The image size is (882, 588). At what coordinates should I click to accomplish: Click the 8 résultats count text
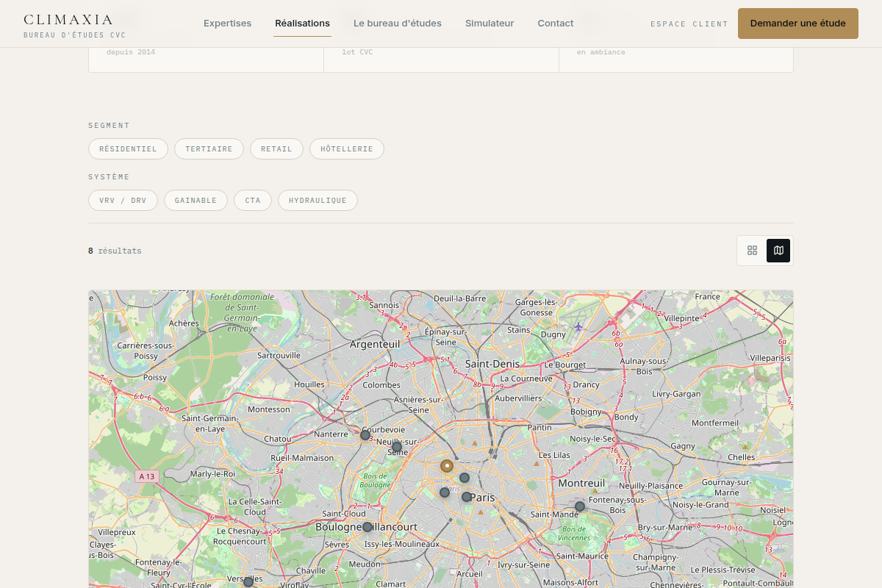(x=115, y=251)
